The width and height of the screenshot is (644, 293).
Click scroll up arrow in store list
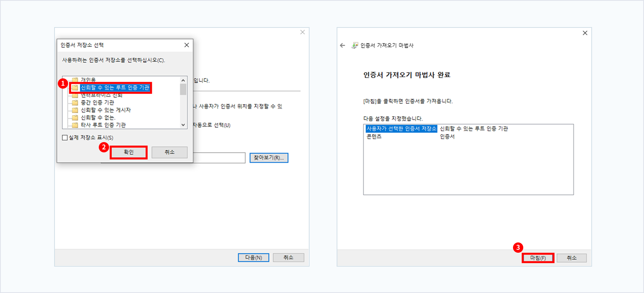click(x=183, y=80)
